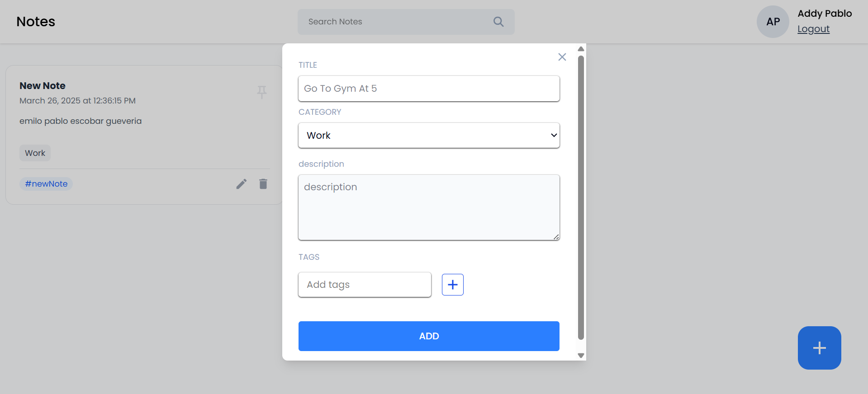Click the dialog scrollbar up arrow

click(581, 49)
